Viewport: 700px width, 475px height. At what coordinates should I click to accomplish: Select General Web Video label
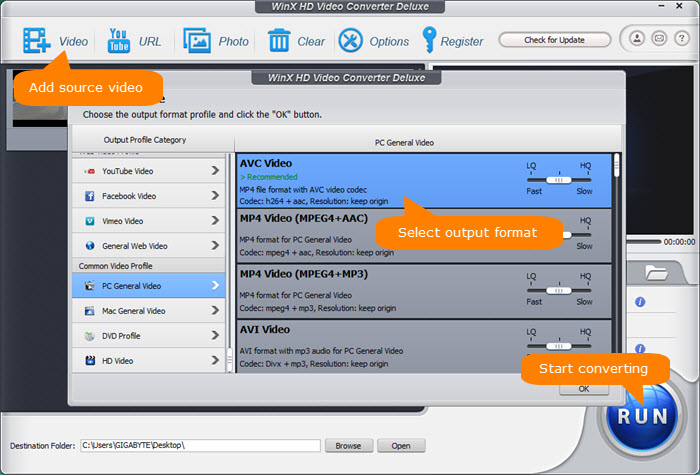(x=134, y=246)
